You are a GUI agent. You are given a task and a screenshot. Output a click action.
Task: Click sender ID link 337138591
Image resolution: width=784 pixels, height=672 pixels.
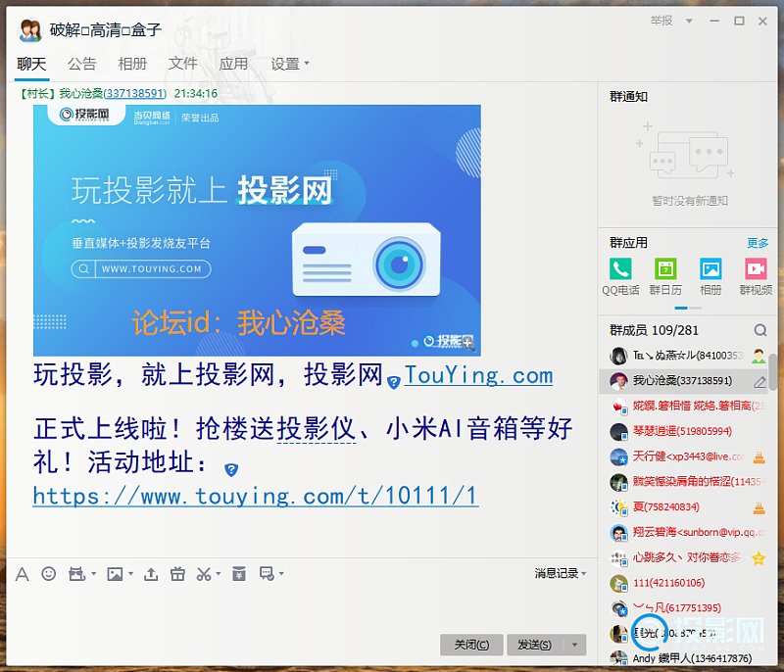(x=135, y=93)
